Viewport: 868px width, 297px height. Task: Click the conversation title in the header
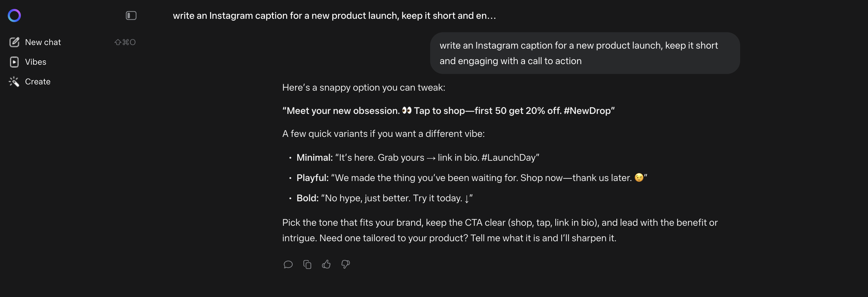334,16
